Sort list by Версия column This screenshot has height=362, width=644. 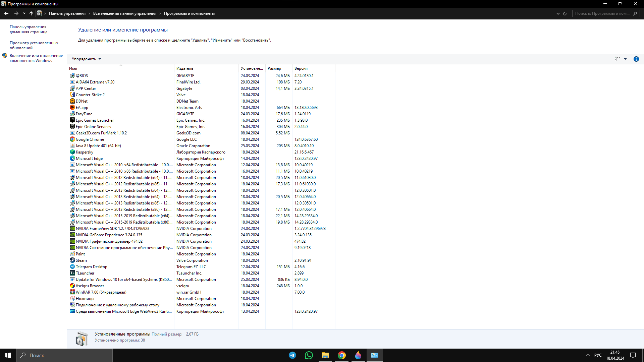click(x=314, y=68)
